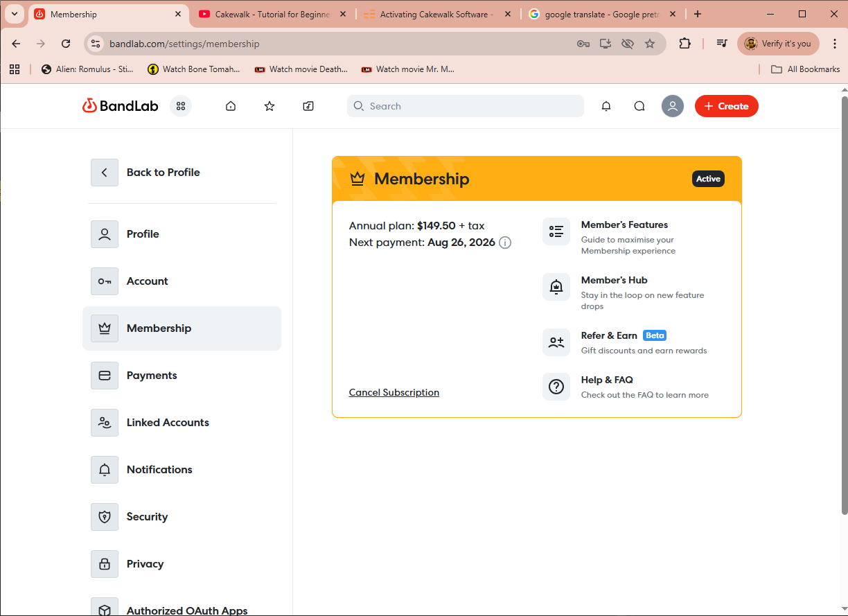Focus the BandLab Search field
Viewport: 848px width, 616px height.
pyautogui.click(x=466, y=106)
